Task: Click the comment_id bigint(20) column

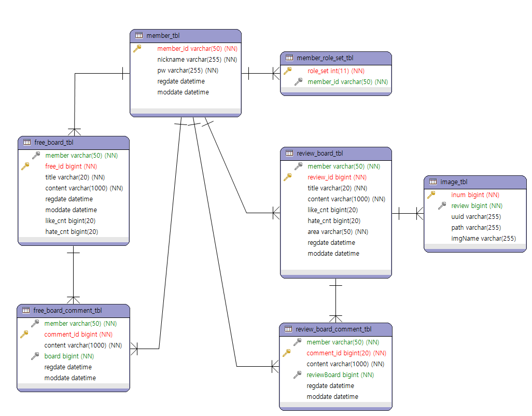Action: tap(346, 353)
